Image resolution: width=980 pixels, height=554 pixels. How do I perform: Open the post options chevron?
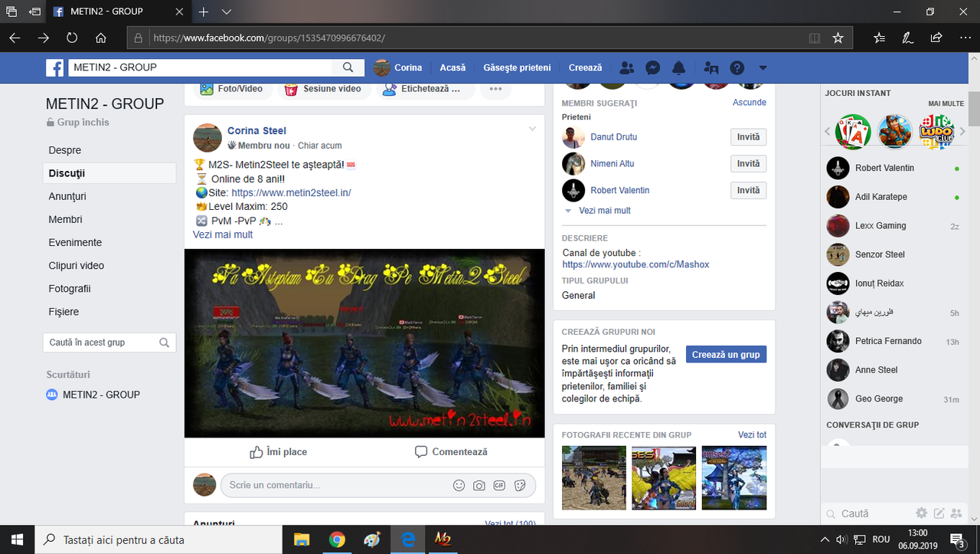click(x=532, y=129)
